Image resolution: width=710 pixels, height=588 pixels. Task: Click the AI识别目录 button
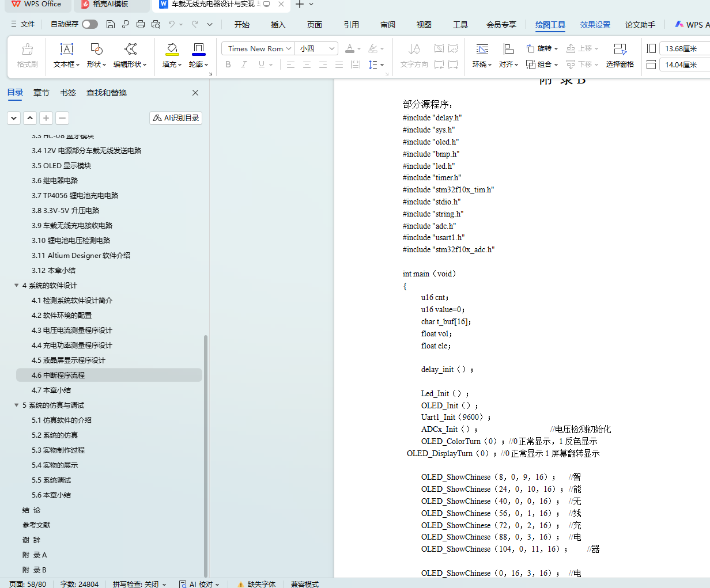176,118
